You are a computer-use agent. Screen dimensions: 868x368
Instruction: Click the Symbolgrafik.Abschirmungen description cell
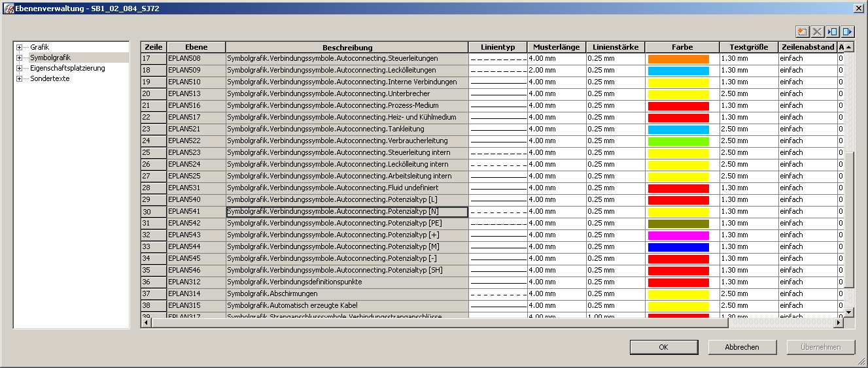pos(347,294)
